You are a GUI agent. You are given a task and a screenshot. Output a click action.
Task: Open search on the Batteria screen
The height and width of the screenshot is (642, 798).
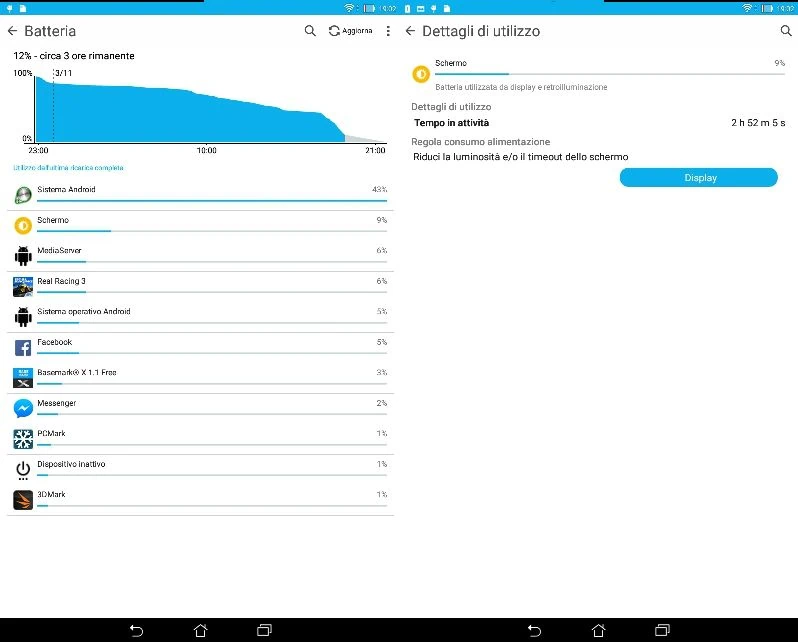pos(310,31)
